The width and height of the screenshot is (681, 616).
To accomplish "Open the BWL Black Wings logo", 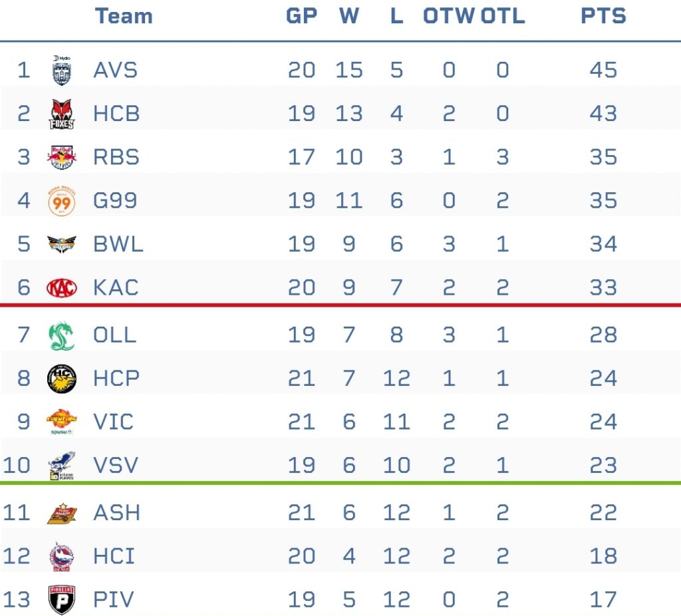I will point(62,244).
